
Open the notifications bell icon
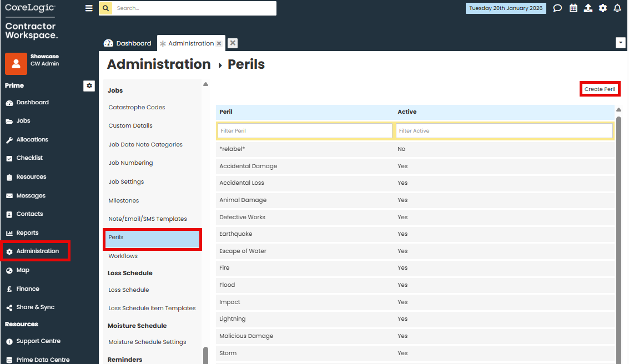pos(617,8)
